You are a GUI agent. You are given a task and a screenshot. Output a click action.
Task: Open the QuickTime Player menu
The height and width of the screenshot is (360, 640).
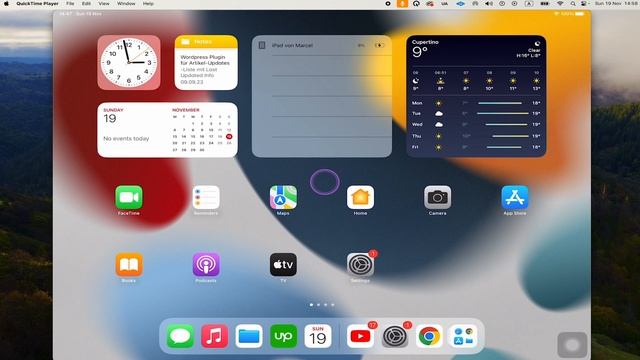coord(38,4)
